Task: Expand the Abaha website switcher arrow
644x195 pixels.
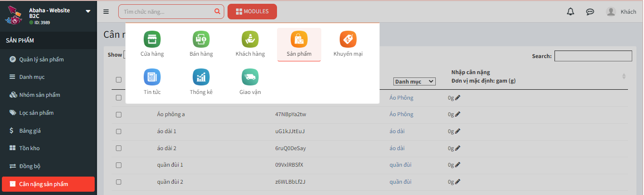Action: click(x=88, y=11)
